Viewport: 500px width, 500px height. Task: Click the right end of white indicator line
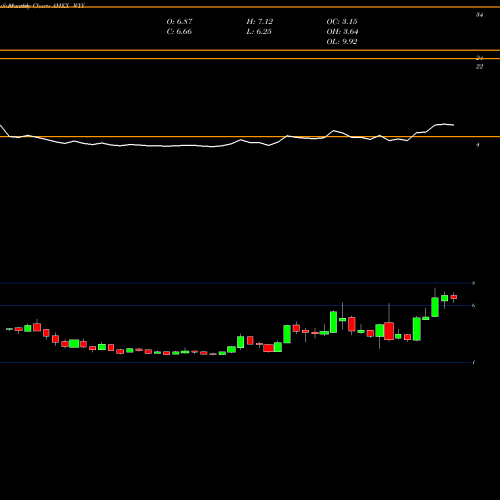[453, 125]
